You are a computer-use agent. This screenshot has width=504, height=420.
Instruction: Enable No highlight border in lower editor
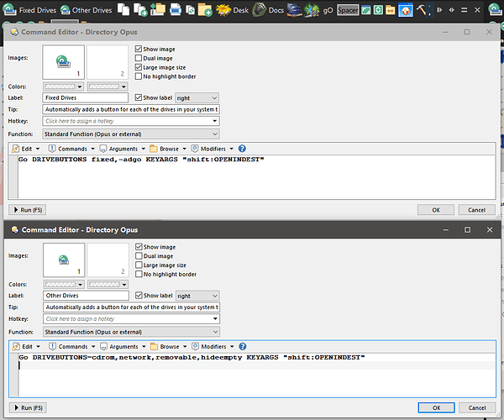click(x=139, y=274)
